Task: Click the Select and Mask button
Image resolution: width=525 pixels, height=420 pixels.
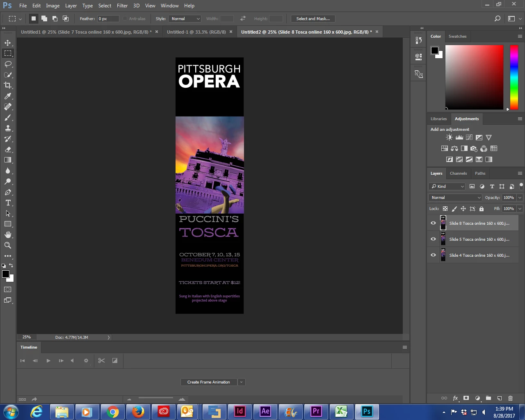Action: 313,18
